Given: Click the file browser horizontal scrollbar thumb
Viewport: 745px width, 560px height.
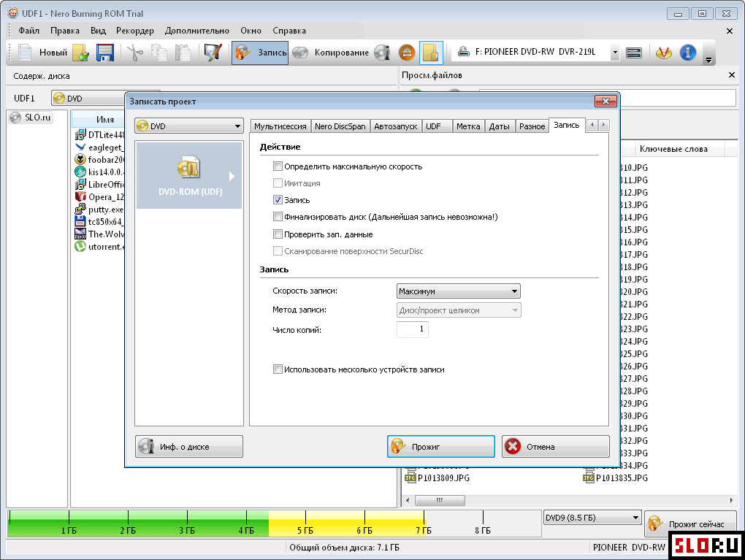Looking at the screenshot, I should coord(440,500).
